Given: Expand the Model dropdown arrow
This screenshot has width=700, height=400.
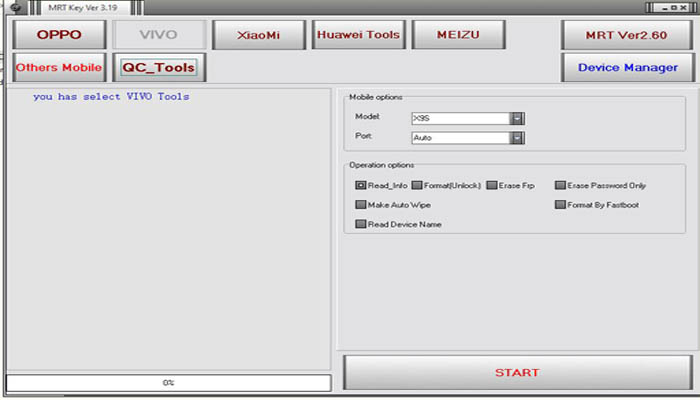Looking at the screenshot, I should 517,118.
